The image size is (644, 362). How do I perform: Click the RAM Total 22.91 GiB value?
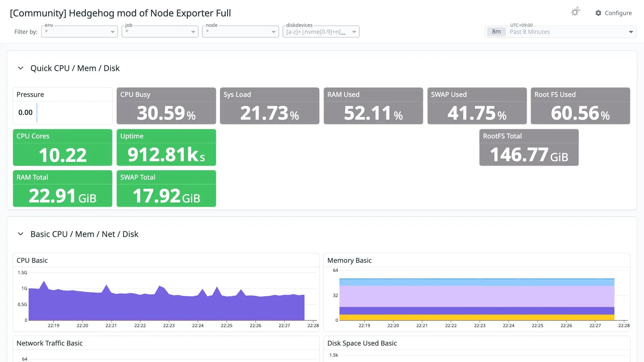tap(63, 196)
